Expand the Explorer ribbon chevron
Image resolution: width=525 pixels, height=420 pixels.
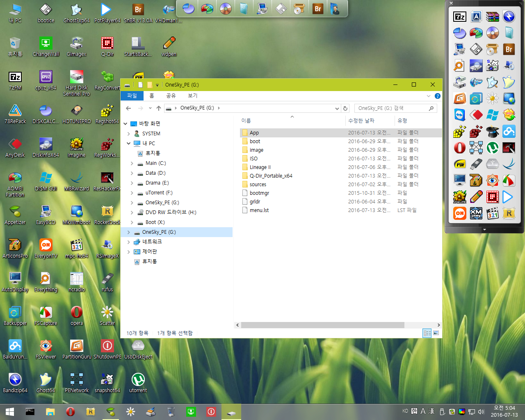[429, 96]
